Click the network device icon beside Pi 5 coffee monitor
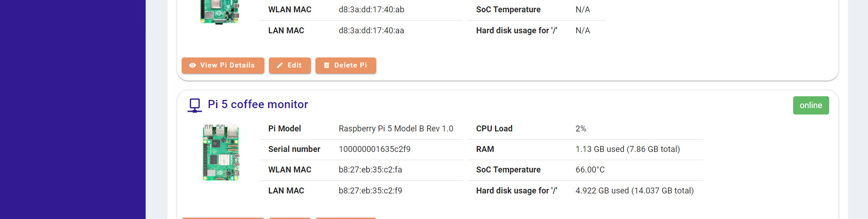The image size is (868, 219). click(195, 105)
